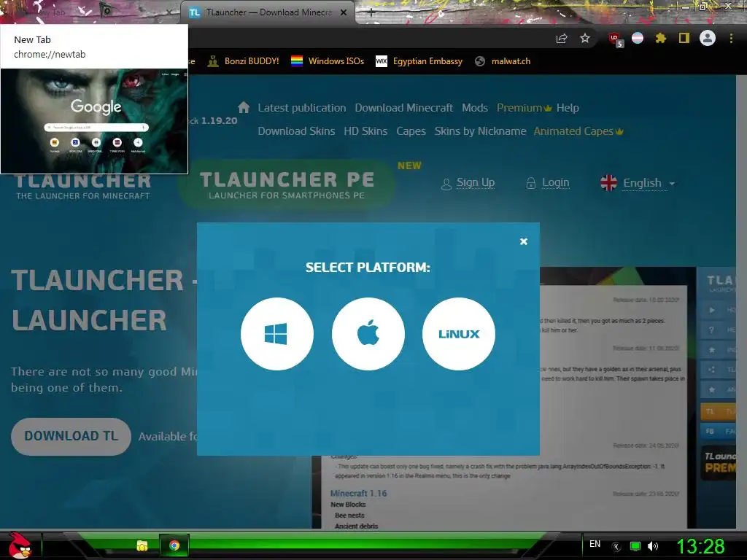747x560 pixels.
Task: Open the Help menu item
Action: tap(568, 108)
